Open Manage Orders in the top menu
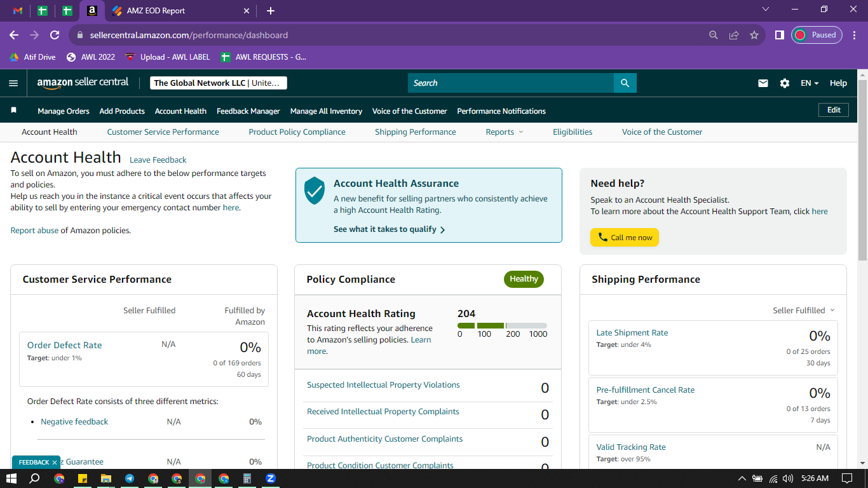Screen dimensions: 868x488 [64, 111]
